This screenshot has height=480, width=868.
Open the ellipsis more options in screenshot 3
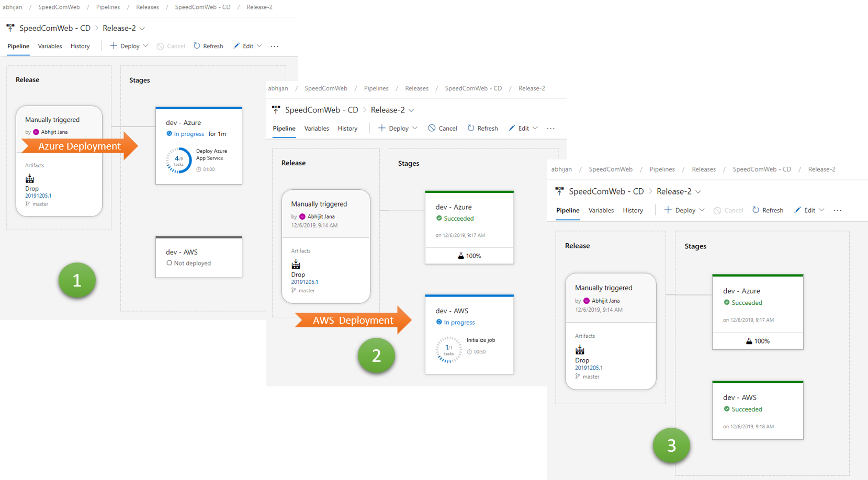click(838, 211)
